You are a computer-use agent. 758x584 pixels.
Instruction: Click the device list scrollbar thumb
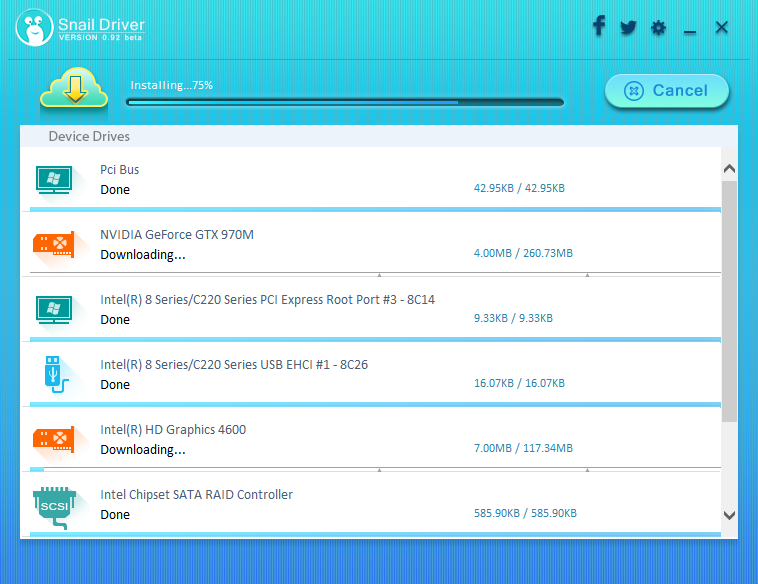729,301
